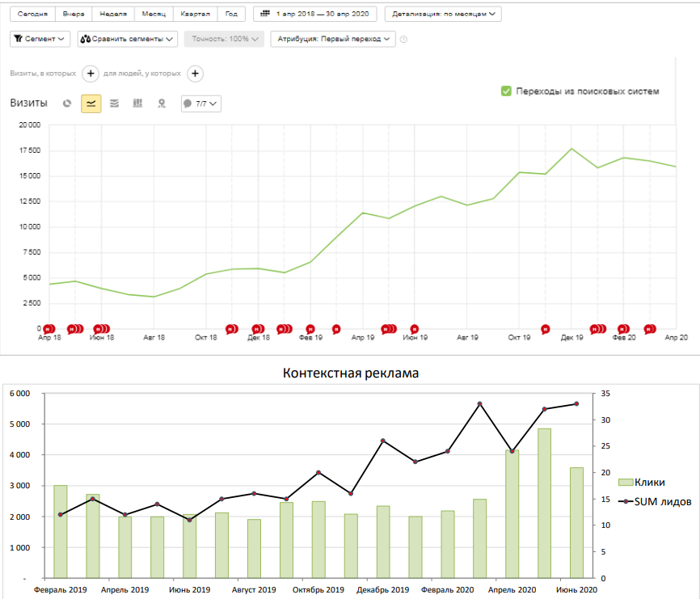Add visit condition with plus button
This screenshot has width=700, height=599.
pyautogui.click(x=91, y=74)
